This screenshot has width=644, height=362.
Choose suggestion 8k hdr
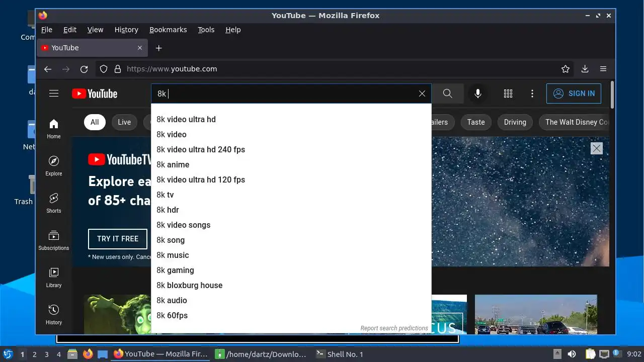point(291,210)
